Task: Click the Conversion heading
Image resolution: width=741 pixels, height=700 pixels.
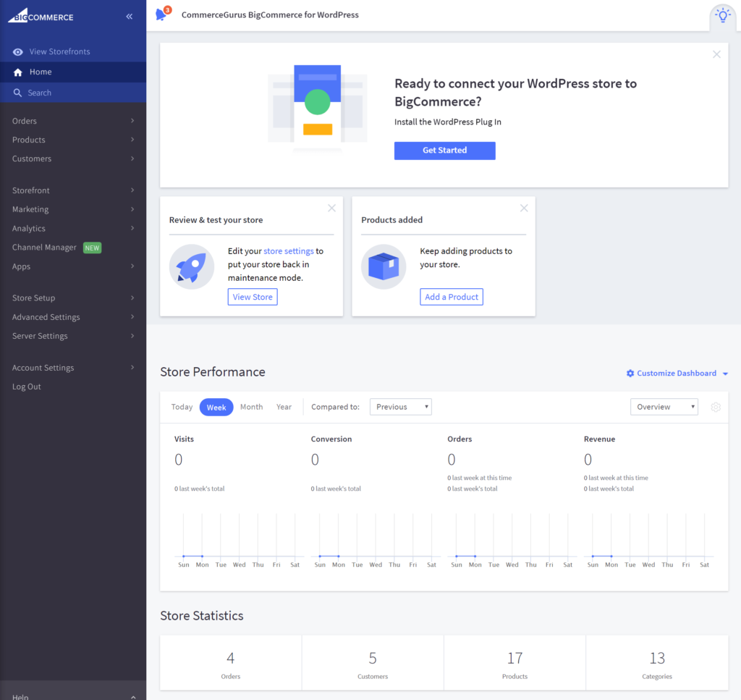Action: point(331,439)
